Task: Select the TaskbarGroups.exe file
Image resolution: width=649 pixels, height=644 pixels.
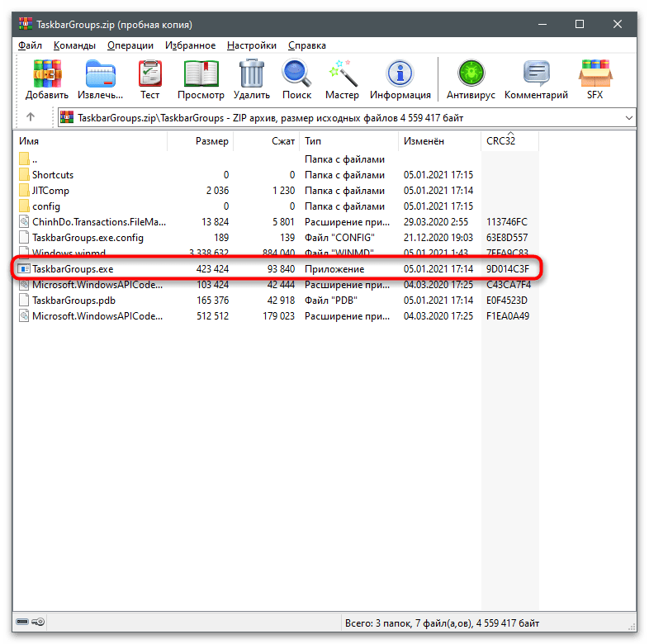Action: click(x=73, y=269)
